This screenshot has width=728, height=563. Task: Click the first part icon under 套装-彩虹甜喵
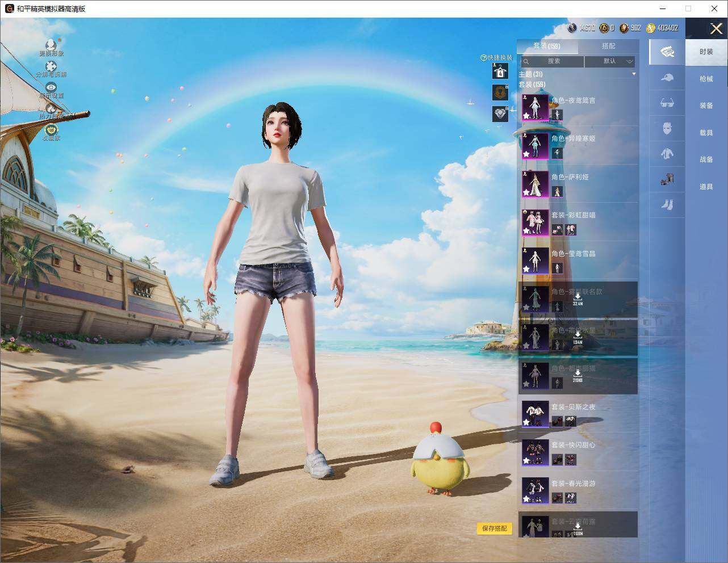click(557, 229)
